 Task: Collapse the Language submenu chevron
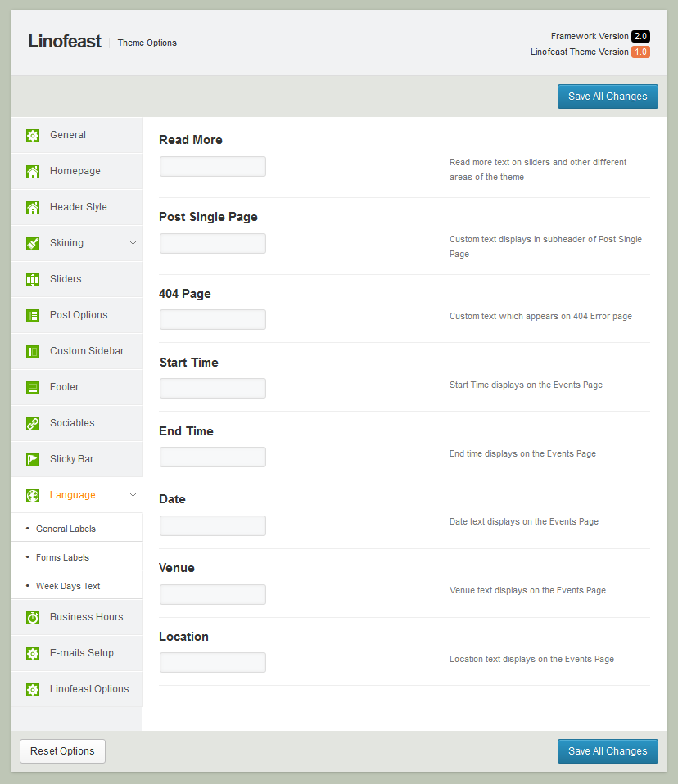tap(133, 495)
